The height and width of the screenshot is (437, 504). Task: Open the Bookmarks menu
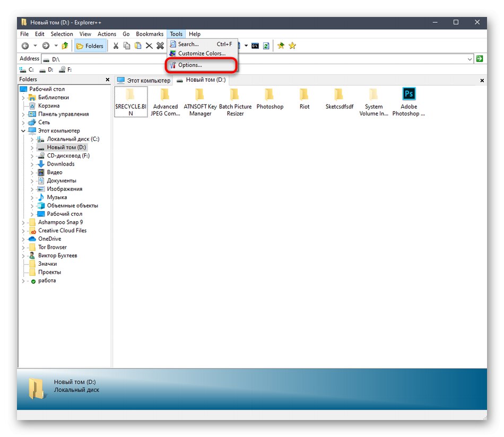click(150, 34)
